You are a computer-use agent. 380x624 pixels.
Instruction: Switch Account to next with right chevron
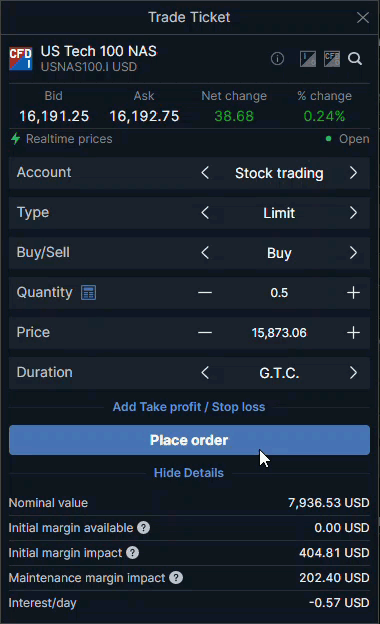[x=353, y=173]
